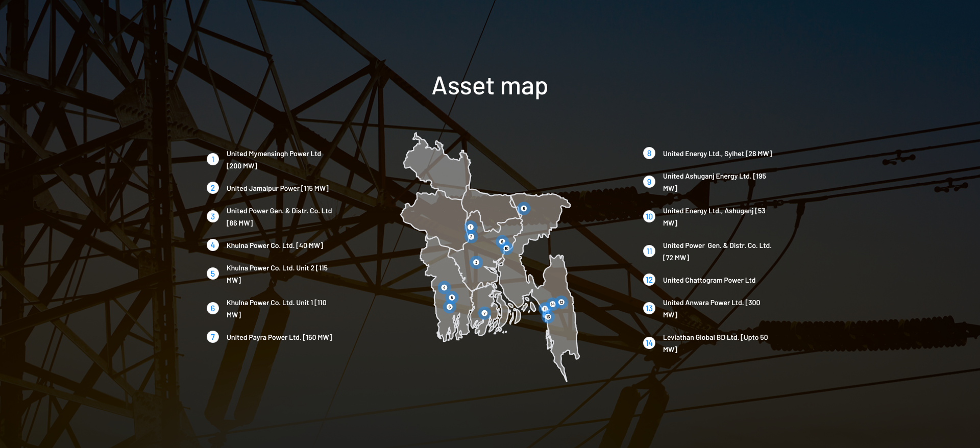Select map marker 11 near Chattogram
This screenshot has width=980, height=448.
545,309
